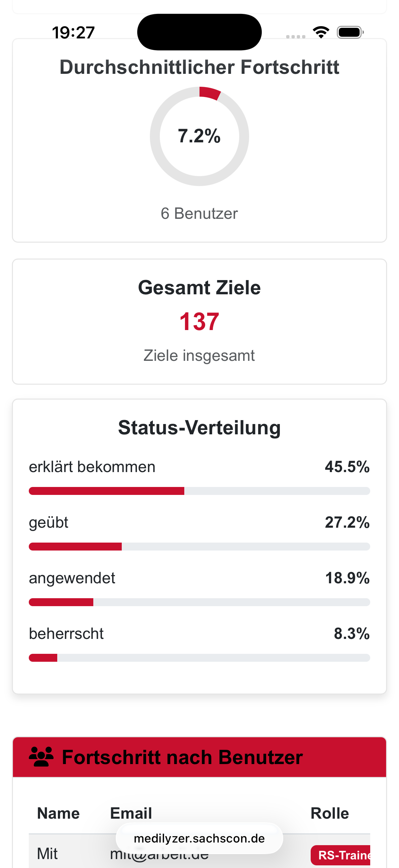Click the 'angewendet' progress bar
The image size is (399, 868).
click(x=199, y=602)
